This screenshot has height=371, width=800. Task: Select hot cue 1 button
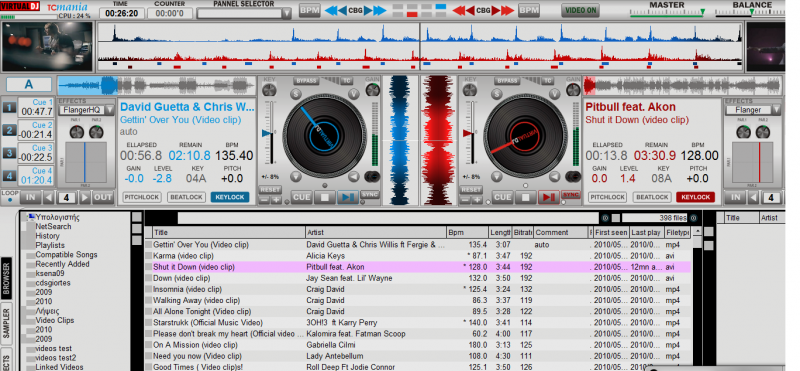click(x=9, y=107)
